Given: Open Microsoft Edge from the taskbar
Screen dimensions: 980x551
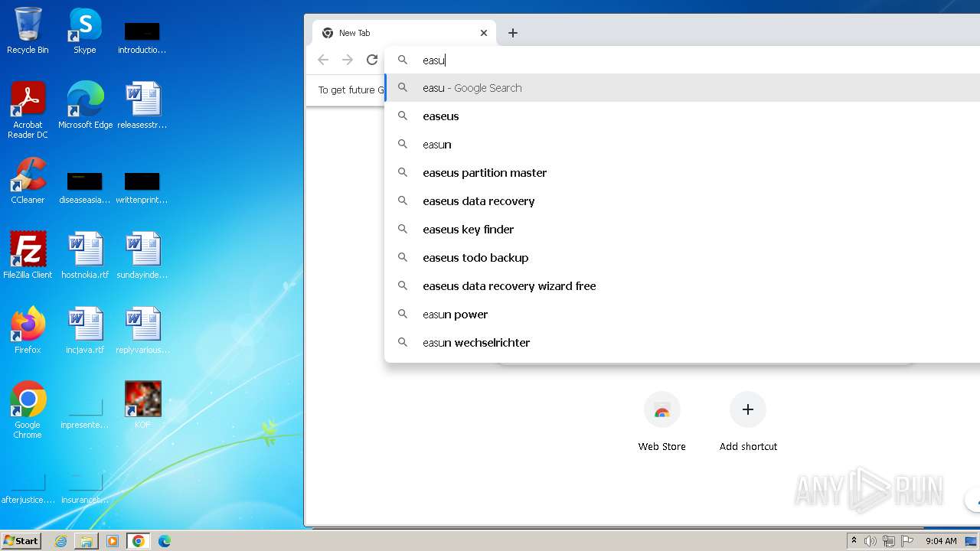Looking at the screenshot, I should coord(165,541).
